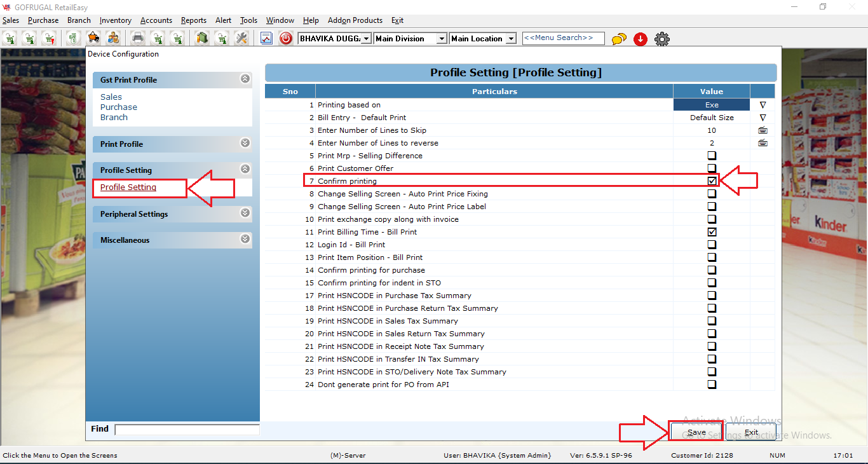
Task: Enable Confirm printing for purchase checkbox
Action: pyautogui.click(x=712, y=270)
